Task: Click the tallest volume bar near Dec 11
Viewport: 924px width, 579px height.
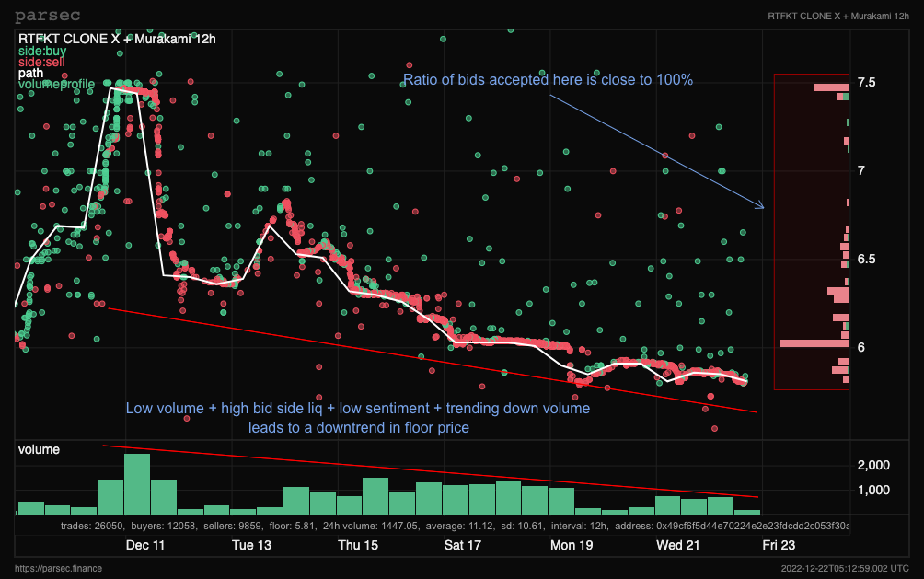Action: point(137,484)
